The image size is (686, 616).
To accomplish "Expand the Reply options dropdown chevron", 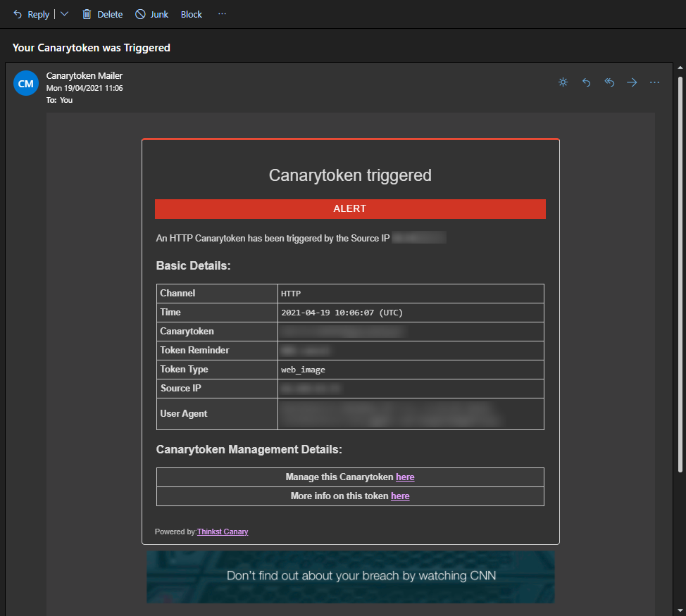I will (x=64, y=14).
